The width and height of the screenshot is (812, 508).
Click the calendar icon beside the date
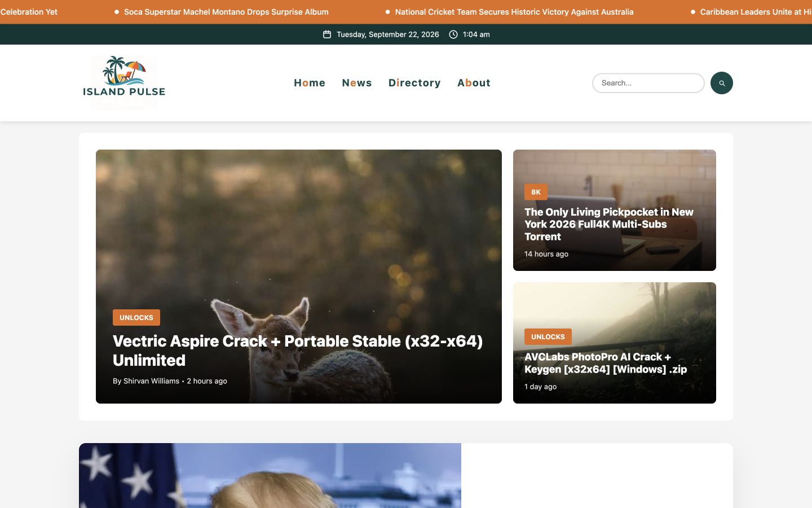tap(327, 34)
